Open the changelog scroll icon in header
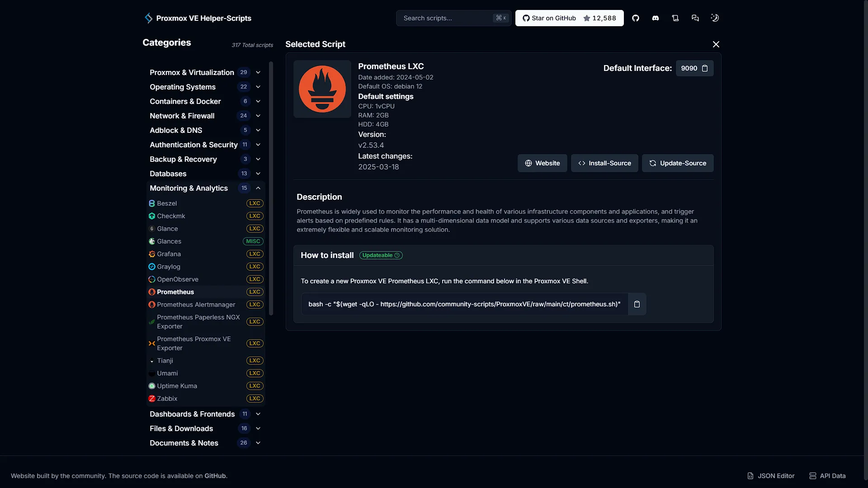Viewport: 868px width, 488px height. point(675,18)
